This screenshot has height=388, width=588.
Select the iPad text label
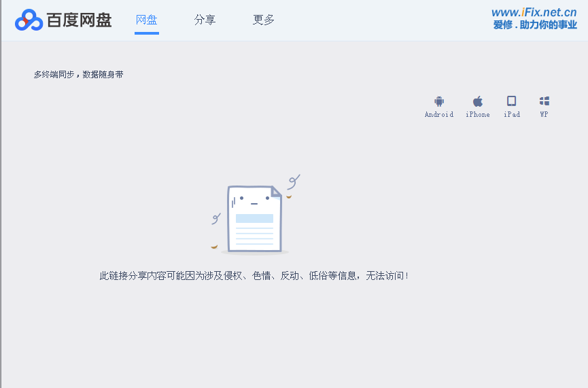coord(512,115)
